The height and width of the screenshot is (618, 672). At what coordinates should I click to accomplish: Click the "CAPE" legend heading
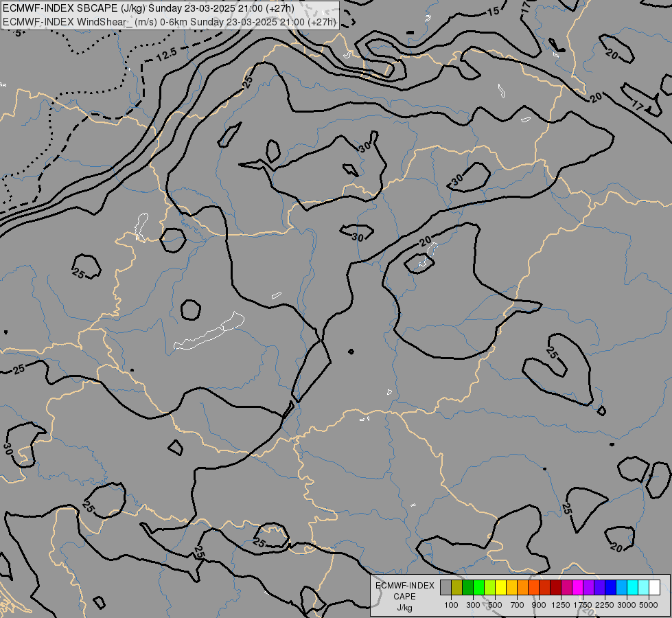[x=404, y=597]
